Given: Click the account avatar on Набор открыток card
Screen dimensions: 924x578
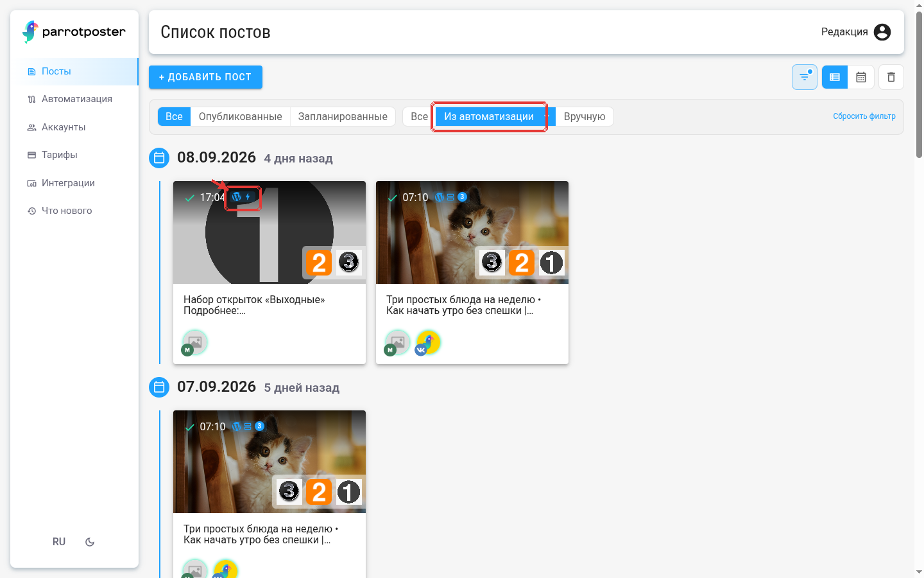Looking at the screenshot, I should 194,342.
